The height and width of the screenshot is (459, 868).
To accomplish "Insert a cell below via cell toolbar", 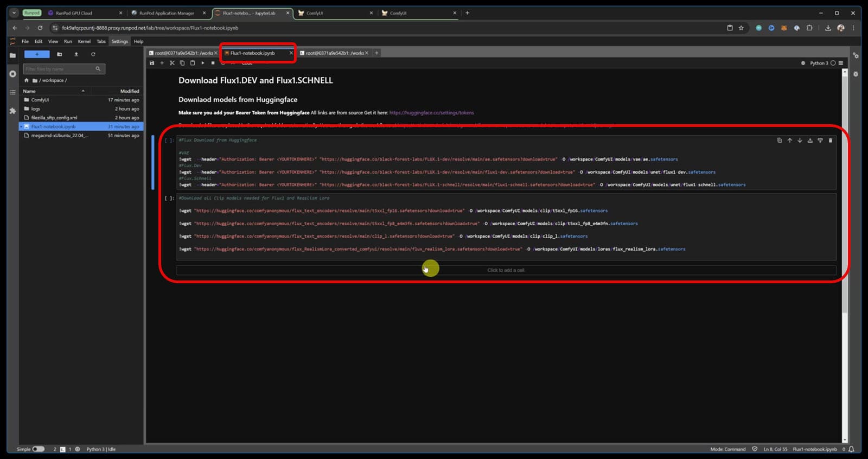I will tap(820, 141).
